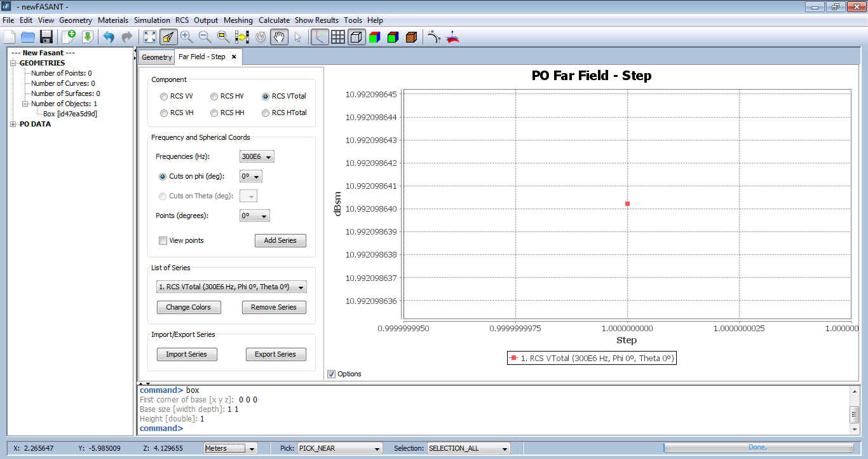Screen dimensions: 868x459
Task: Click the Zoom Out magnifier icon
Action: (x=205, y=37)
